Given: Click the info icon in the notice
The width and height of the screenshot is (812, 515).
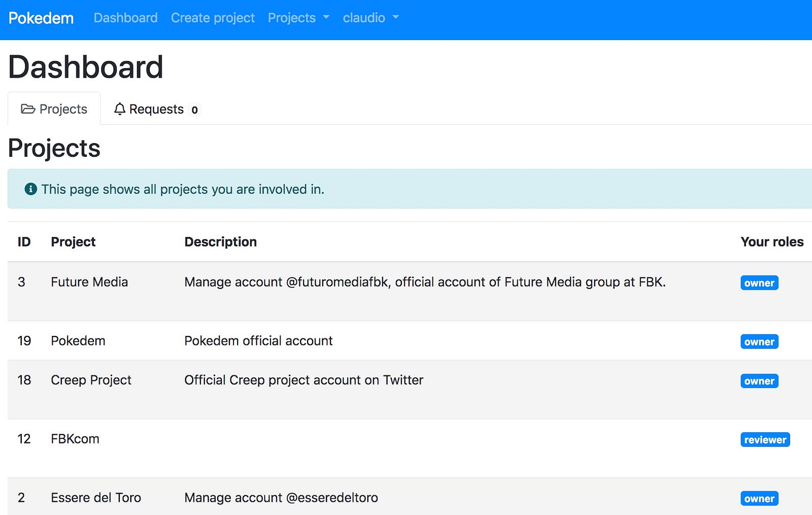Looking at the screenshot, I should click(x=31, y=189).
